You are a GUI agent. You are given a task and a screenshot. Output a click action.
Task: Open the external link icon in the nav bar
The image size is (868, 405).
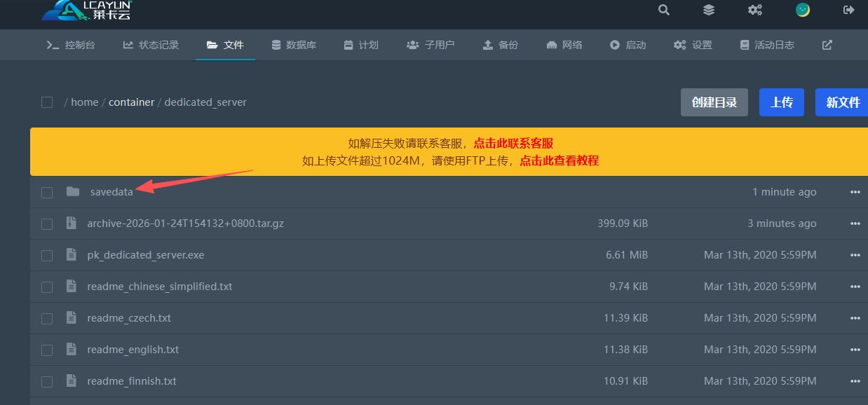827,45
